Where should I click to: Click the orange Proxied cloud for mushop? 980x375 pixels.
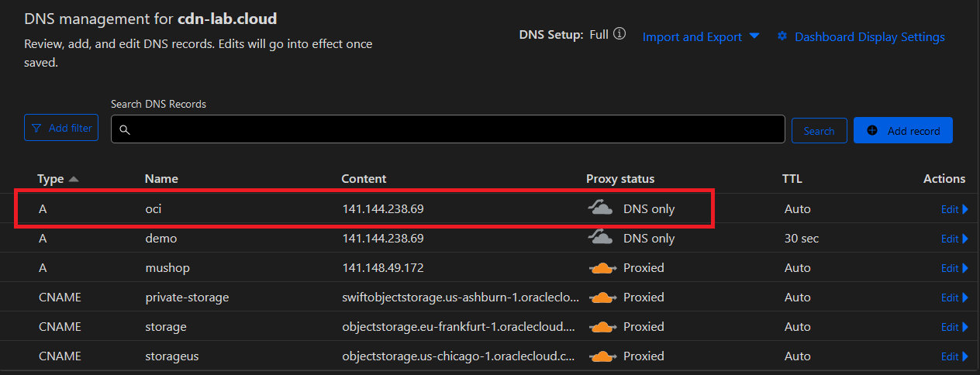(x=603, y=268)
